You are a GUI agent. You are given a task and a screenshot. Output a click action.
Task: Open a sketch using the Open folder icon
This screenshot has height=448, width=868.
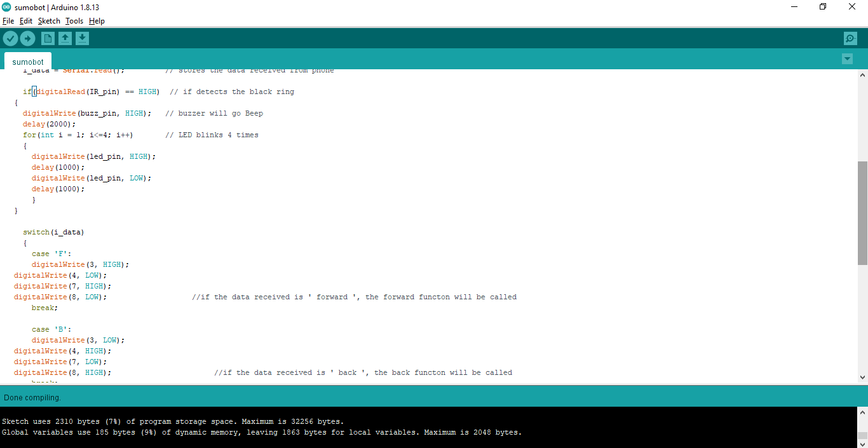coord(65,38)
